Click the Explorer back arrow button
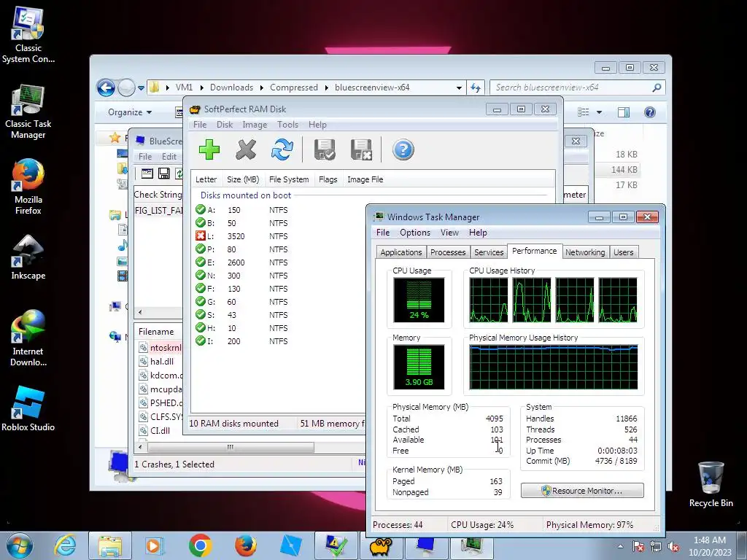The image size is (747, 560). [x=106, y=87]
